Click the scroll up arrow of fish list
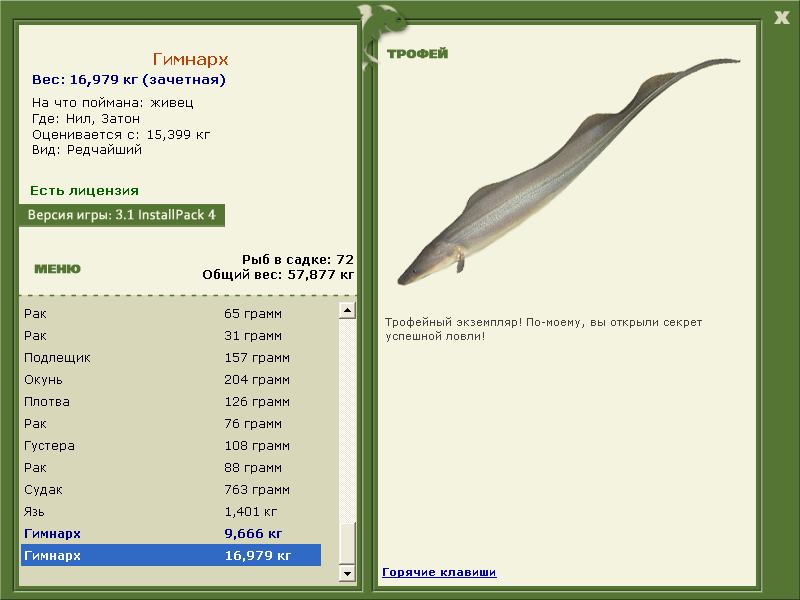Image resolution: width=800 pixels, height=600 pixels. [347, 311]
